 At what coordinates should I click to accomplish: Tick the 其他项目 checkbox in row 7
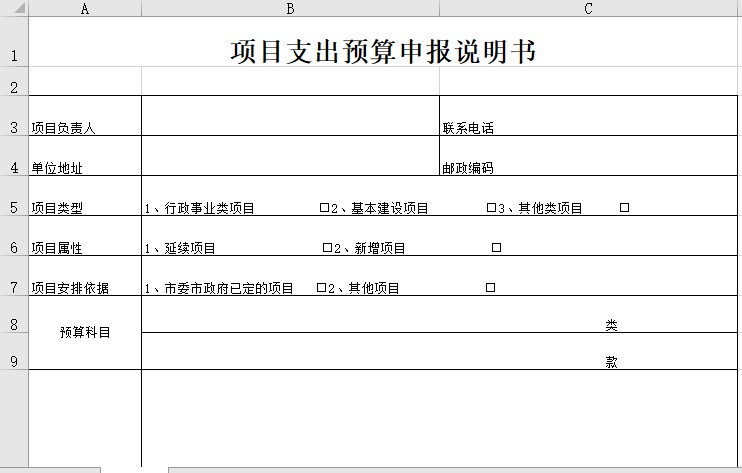pos(490,288)
